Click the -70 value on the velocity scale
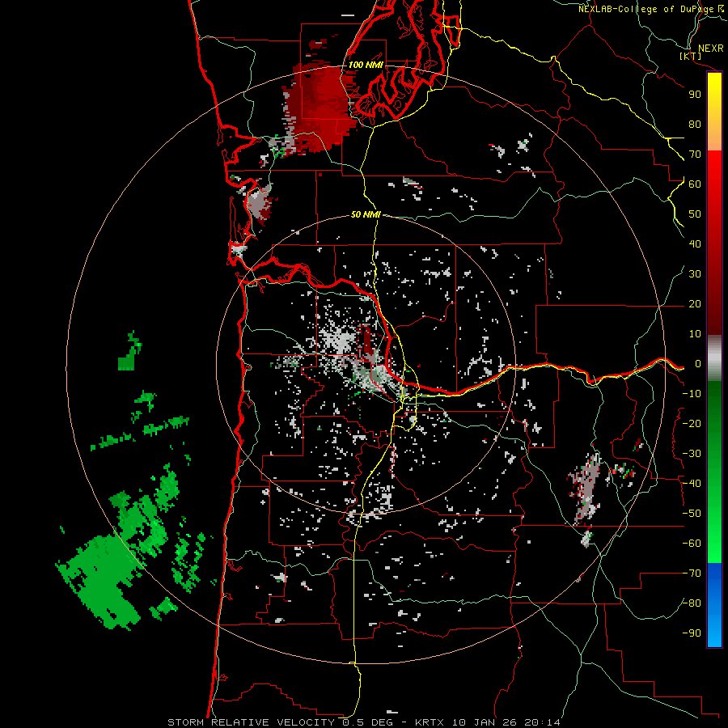 pos(692,574)
